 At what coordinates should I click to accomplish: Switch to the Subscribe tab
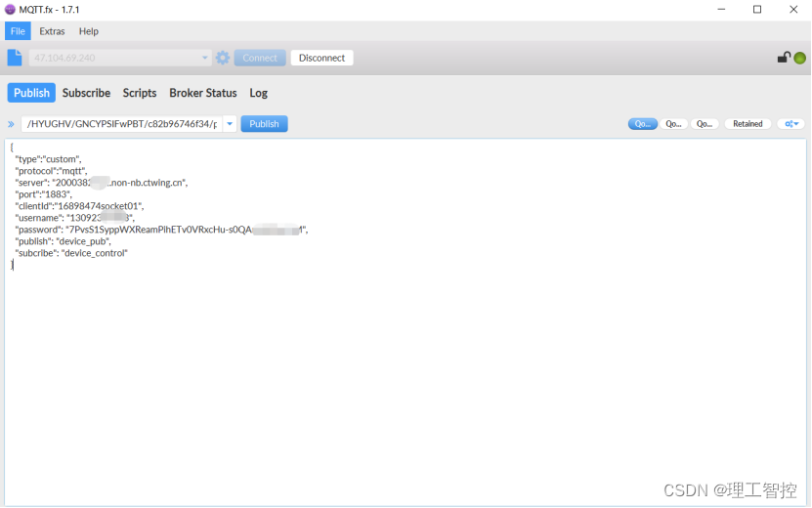tap(87, 93)
